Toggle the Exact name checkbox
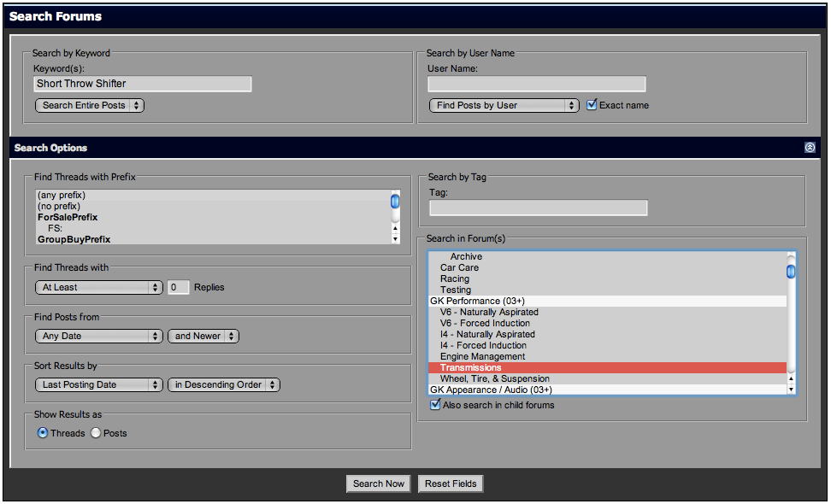Screen dimensions: 831x504 pos(592,105)
